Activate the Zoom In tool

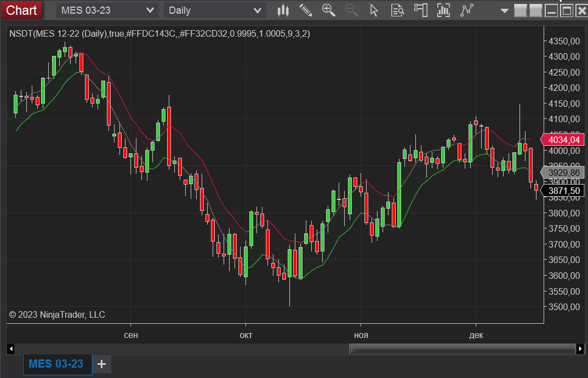point(328,10)
